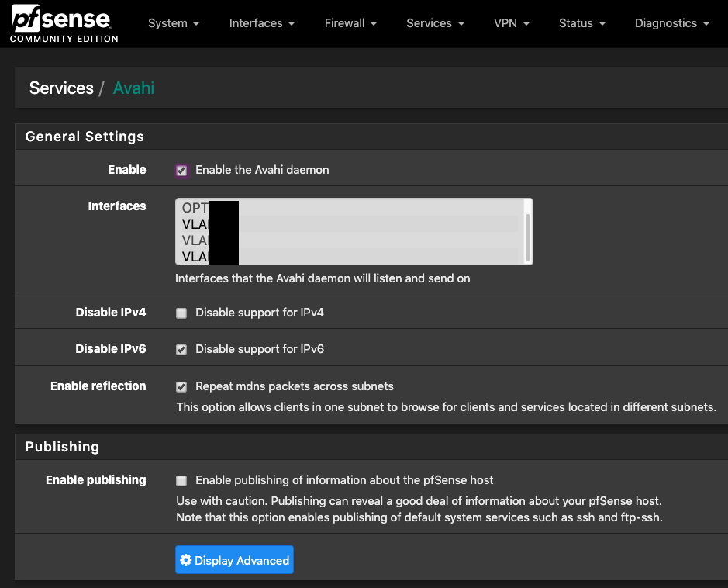Open the VPN menu
The width and height of the screenshot is (728, 588).
coord(512,23)
